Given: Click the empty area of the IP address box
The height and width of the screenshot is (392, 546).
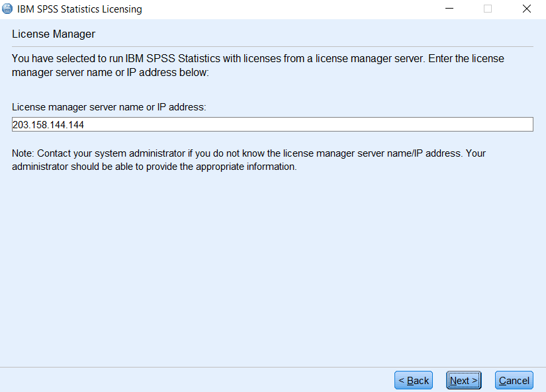Looking at the screenshot, I should click(308, 124).
